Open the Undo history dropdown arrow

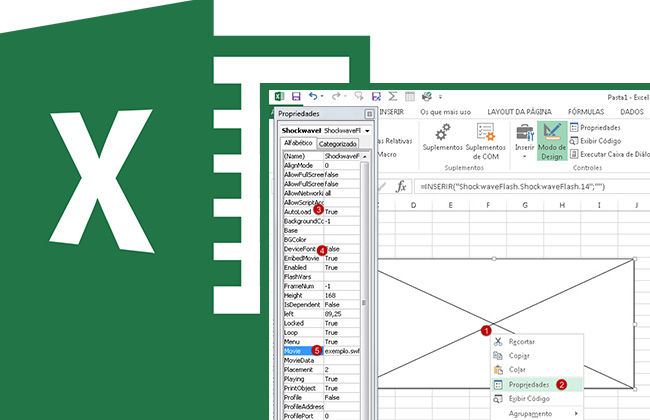(x=322, y=96)
